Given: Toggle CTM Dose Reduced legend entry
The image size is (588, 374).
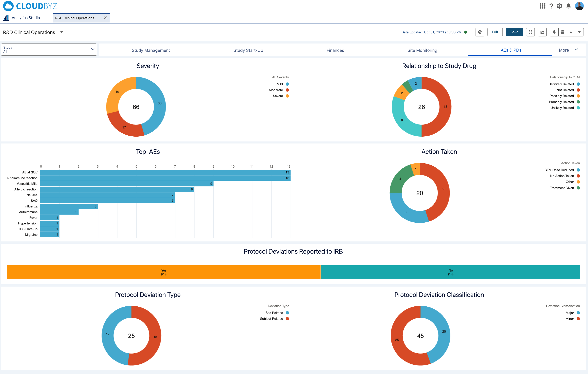Looking at the screenshot, I should (x=562, y=170).
